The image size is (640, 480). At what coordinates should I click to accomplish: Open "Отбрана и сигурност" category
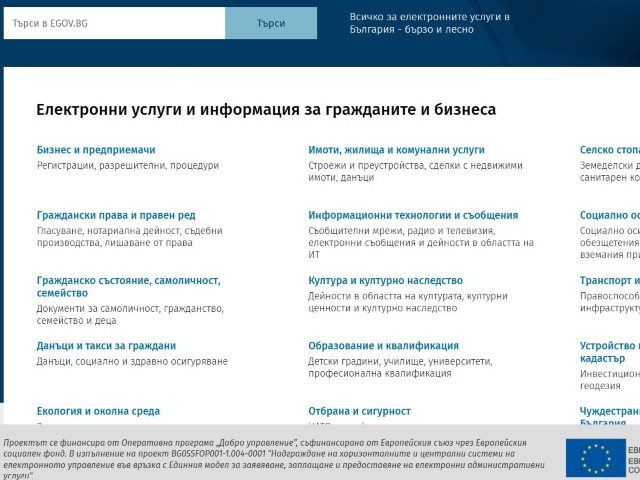(359, 411)
